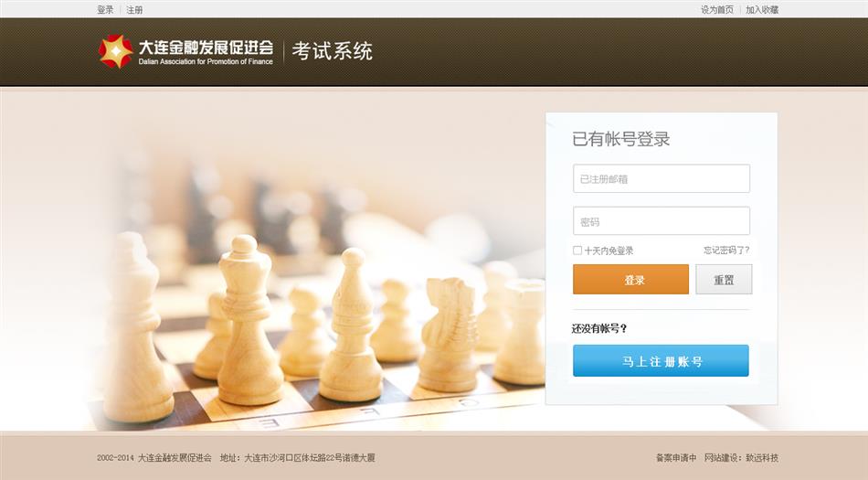This screenshot has height=480, width=868.
Task: Click 设为首页 at top right
Action: click(717, 10)
